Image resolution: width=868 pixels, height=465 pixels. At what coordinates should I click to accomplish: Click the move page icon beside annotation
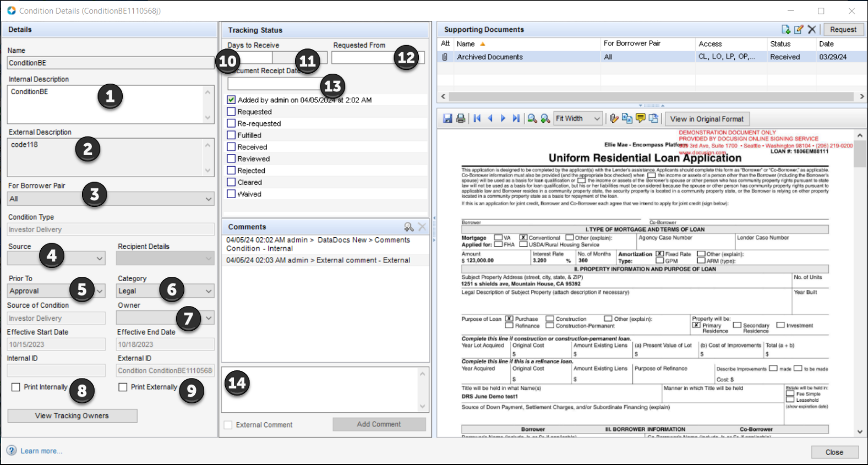[653, 118]
